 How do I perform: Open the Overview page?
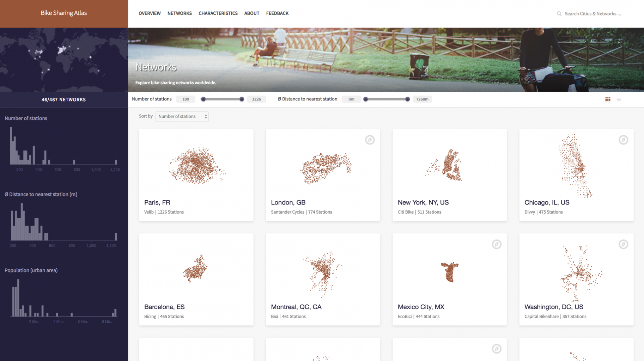(150, 13)
